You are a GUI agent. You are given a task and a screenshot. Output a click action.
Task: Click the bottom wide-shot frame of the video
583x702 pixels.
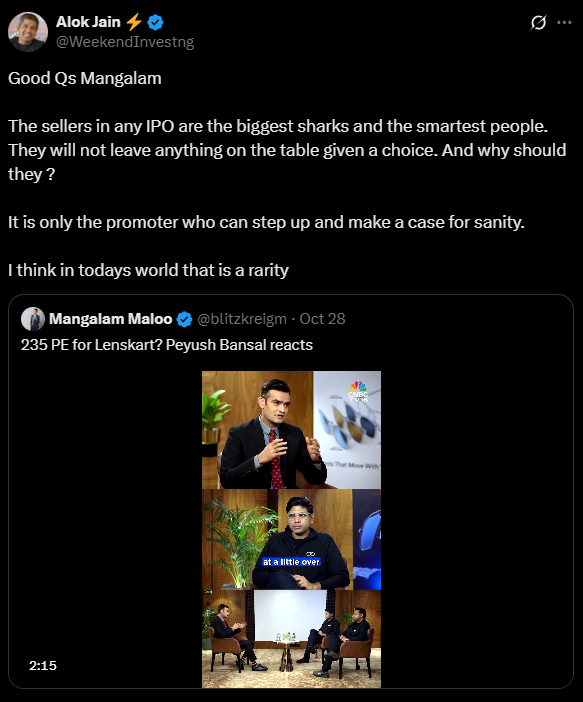pos(291,639)
